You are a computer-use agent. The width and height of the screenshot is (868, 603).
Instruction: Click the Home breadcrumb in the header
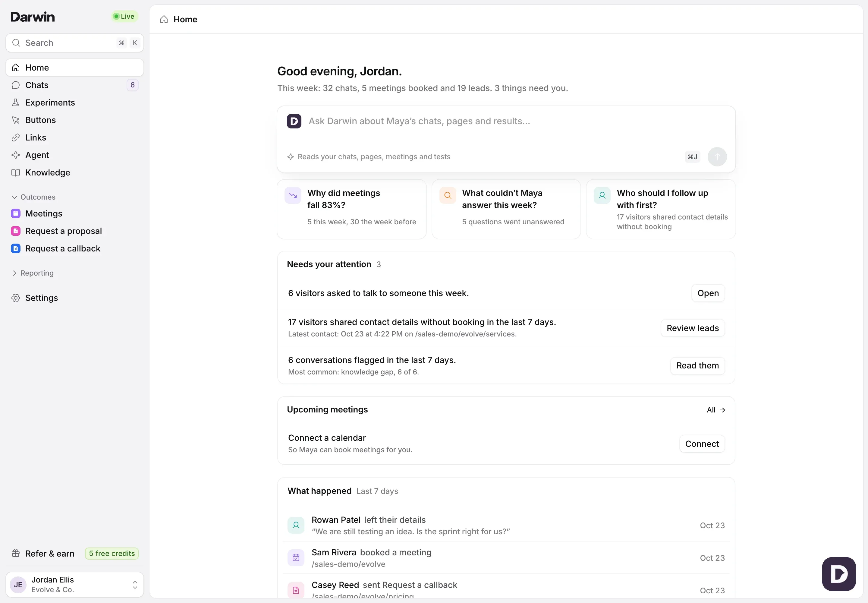179,19
